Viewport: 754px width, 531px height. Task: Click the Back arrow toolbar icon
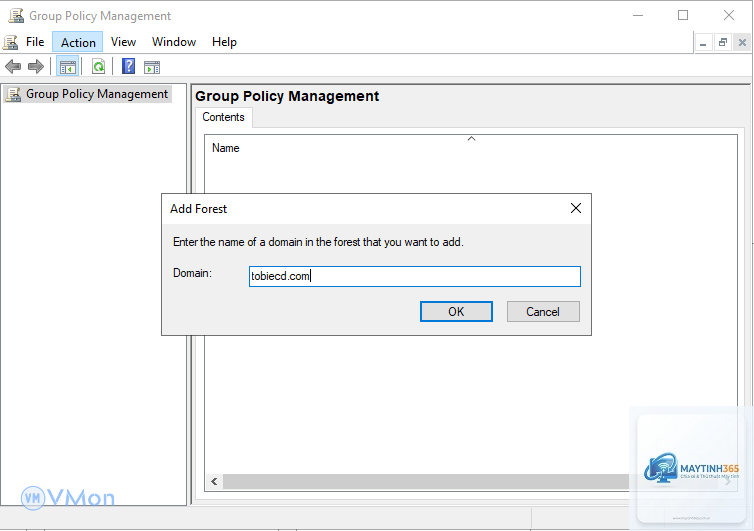(13, 66)
